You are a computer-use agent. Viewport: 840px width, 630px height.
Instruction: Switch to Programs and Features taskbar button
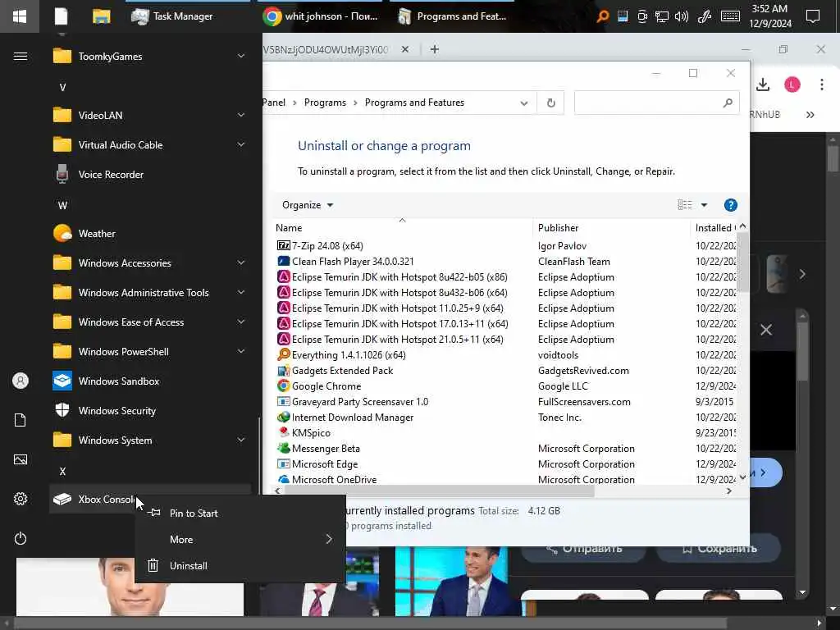coord(453,16)
